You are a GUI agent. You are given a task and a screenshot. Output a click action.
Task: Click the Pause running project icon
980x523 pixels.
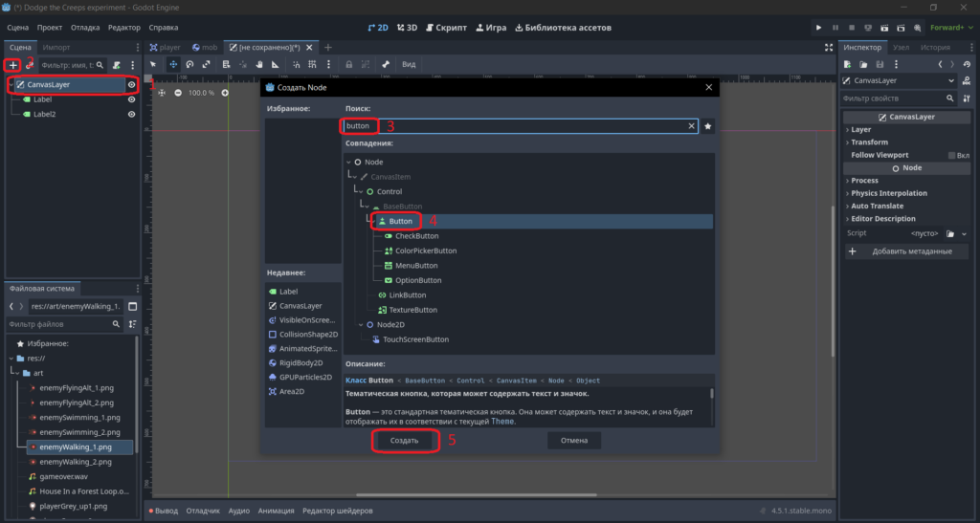click(835, 28)
